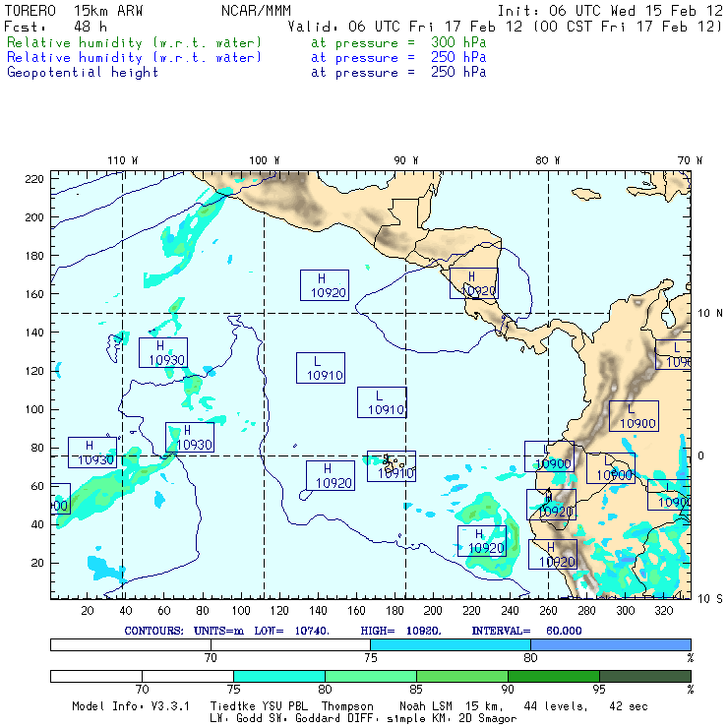Click the "110 W" longitude label

[123, 160]
